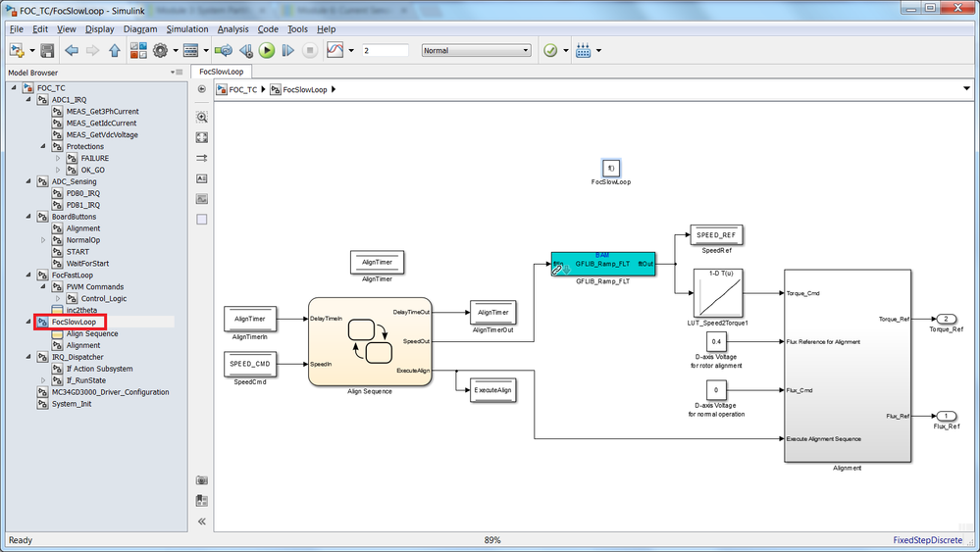Click the Fit to View palette icon
Image resolution: width=980 pixels, height=552 pixels.
point(202,137)
